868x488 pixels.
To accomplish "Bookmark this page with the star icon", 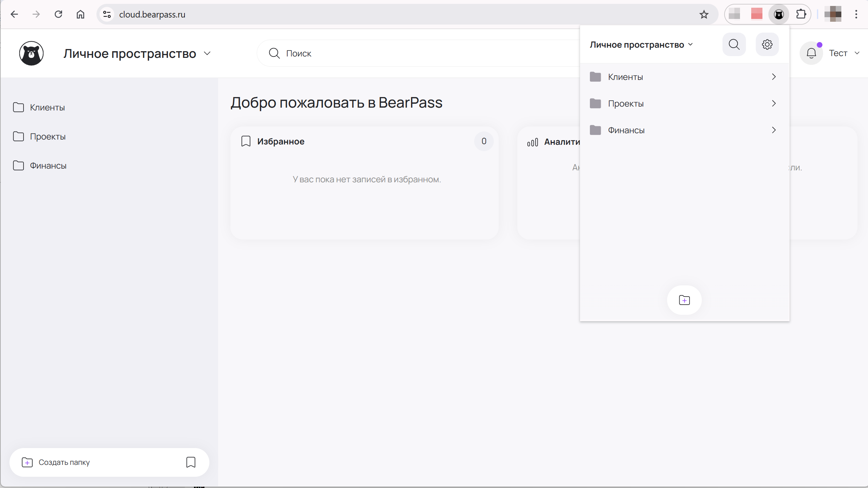I will 704,14.
